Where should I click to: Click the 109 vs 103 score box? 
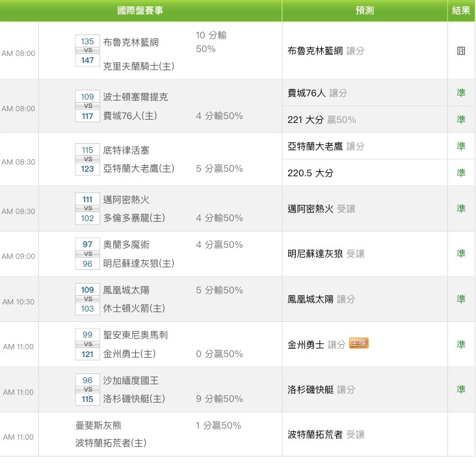pos(87,299)
